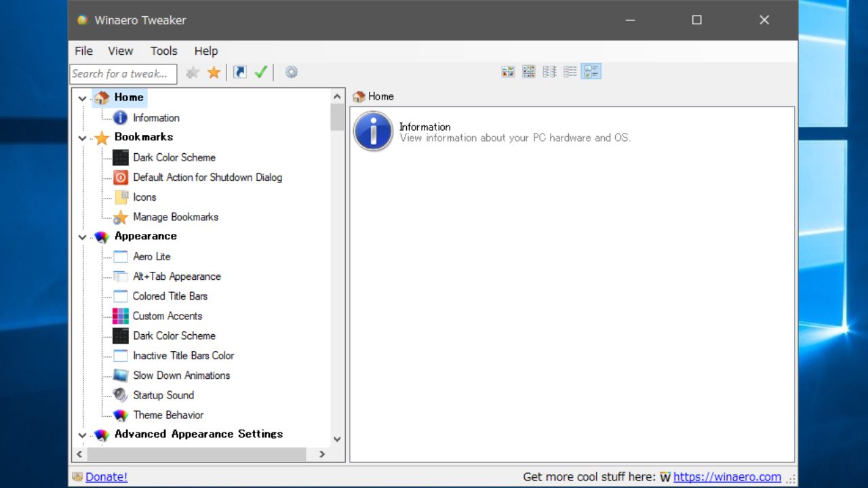Click the Manage Bookmarks star icon

[121, 218]
